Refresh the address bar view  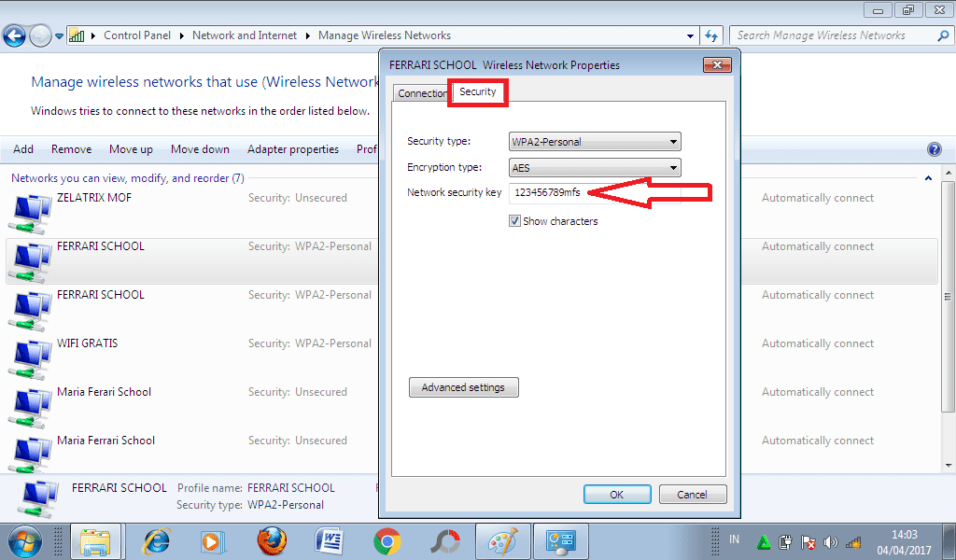click(x=711, y=36)
